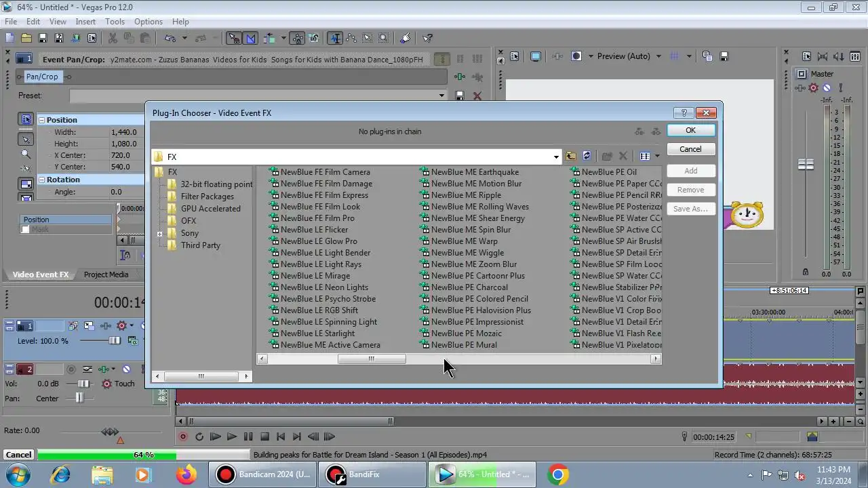Image resolution: width=868 pixels, height=488 pixels.
Task: Copy snapshot to clipboard in preview
Action: 707,56
